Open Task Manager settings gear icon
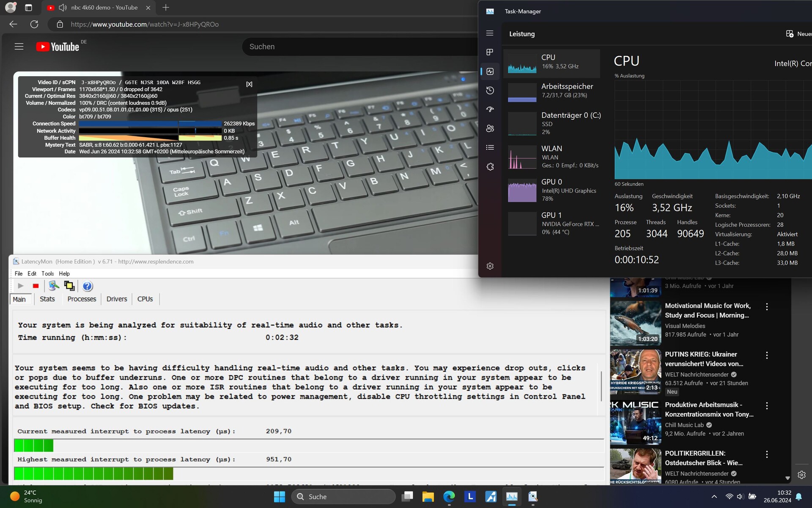 coord(490,266)
